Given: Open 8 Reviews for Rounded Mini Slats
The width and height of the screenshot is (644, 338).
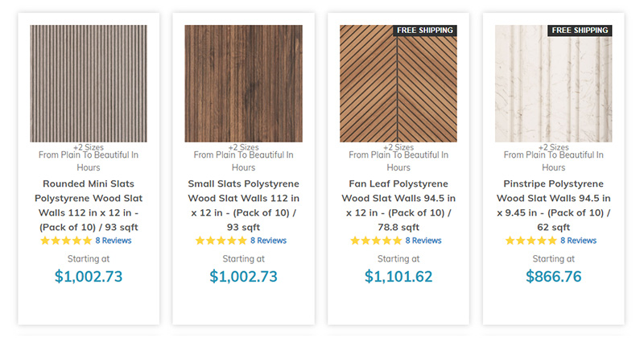Looking at the screenshot, I should [114, 241].
